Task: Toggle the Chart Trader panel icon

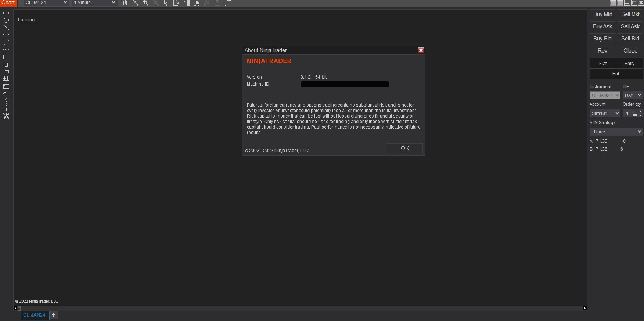Action: point(187,3)
